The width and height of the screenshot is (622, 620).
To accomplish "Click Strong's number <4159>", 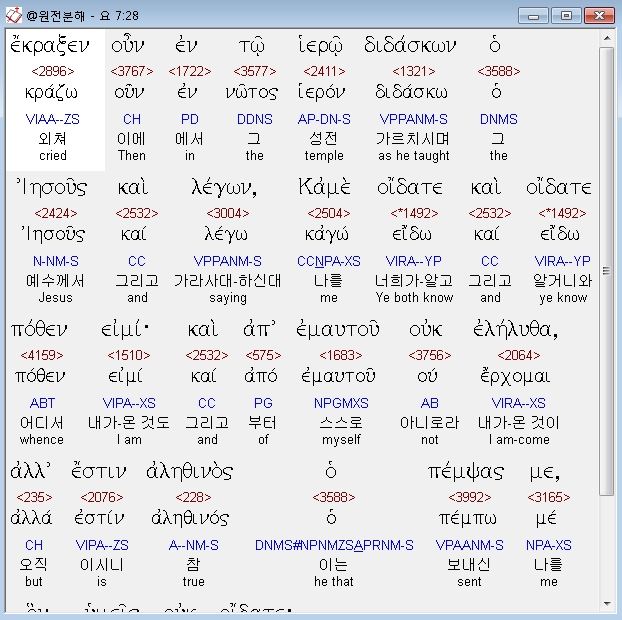I will coord(42,355).
